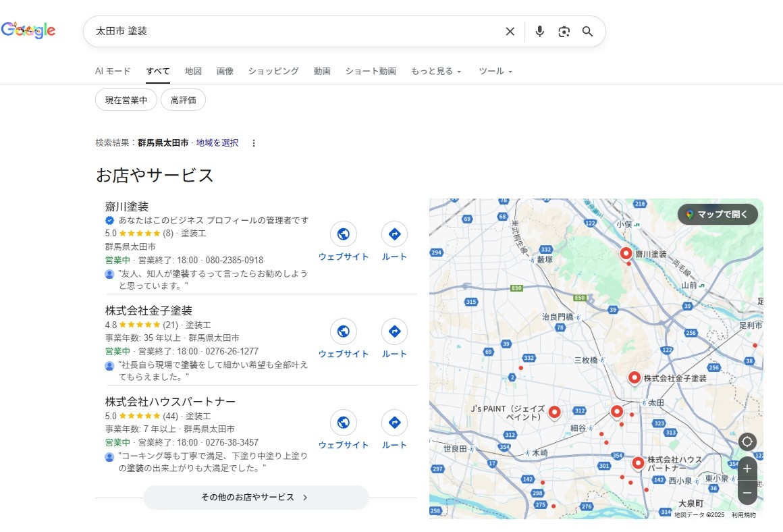The height and width of the screenshot is (532, 783).
Task: Enable the 高評価 filter
Action: tap(183, 99)
